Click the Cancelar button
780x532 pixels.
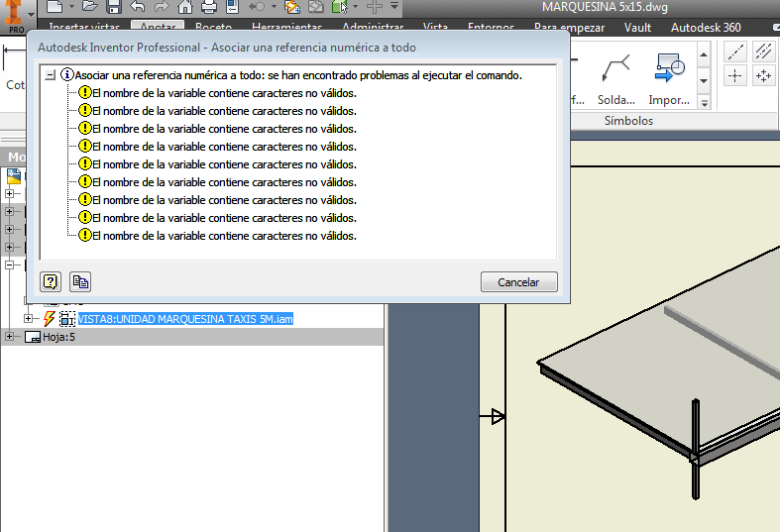518,282
